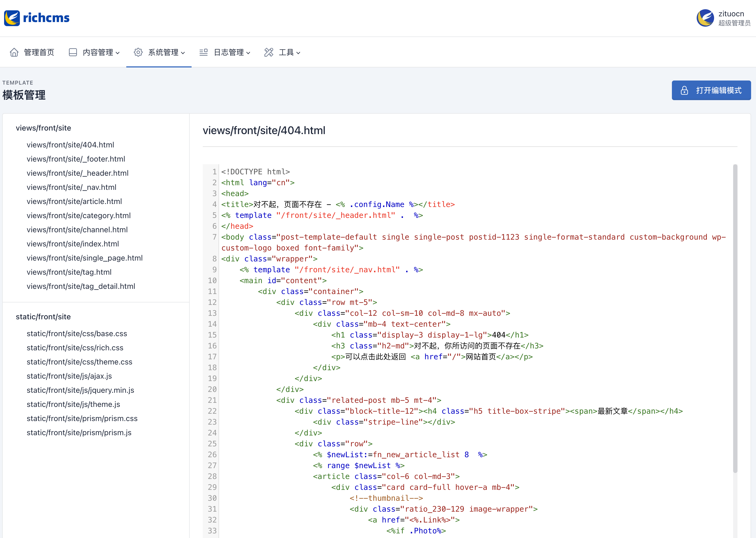Open static/front/site/js/jquery.min.js file
The height and width of the screenshot is (538, 756).
pos(81,390)
